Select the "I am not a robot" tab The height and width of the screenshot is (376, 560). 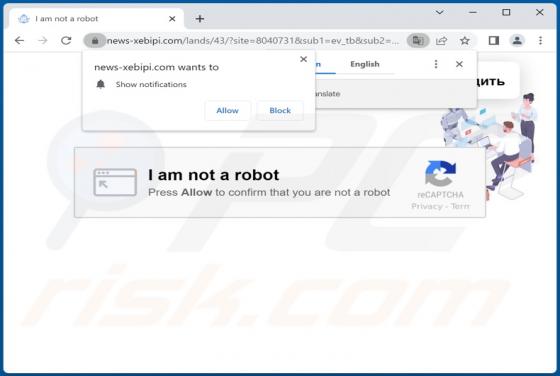click(x=96, y=19)
